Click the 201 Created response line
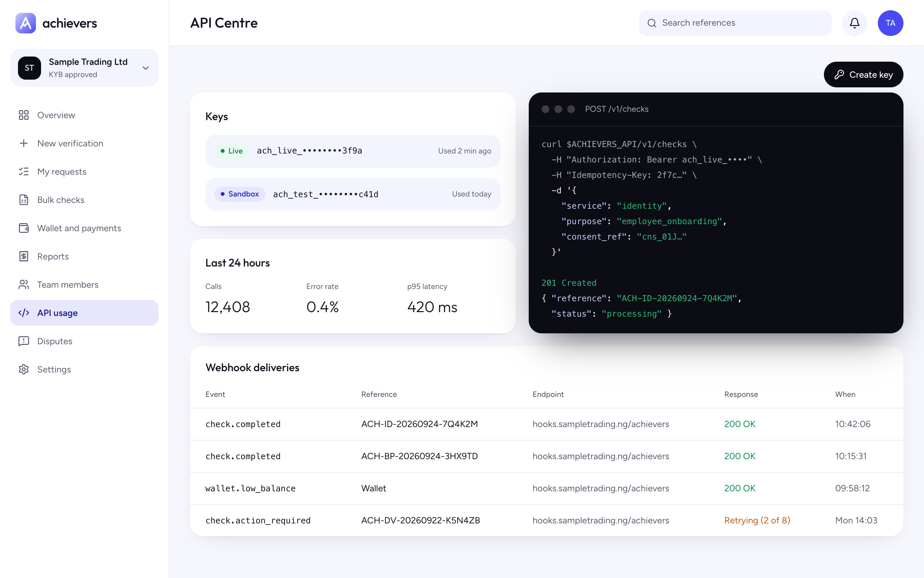Screen dimensions: 924x578 click(x=569, y=283)
